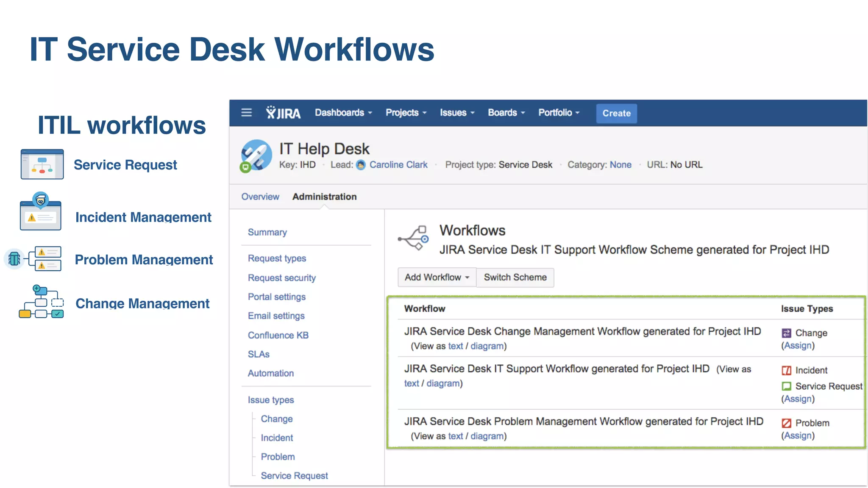Open Summary in the sidebar
Screen dimensions: 868x488
pos(267,232)
